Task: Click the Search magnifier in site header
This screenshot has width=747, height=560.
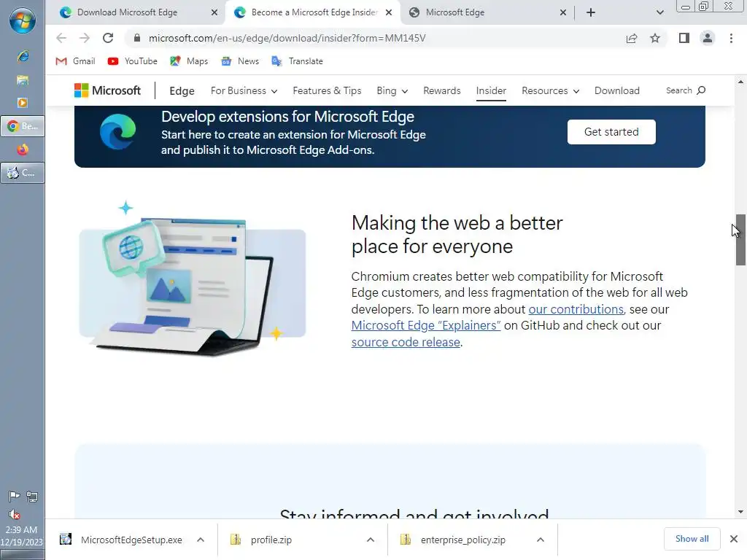Action: coord(701,90)
